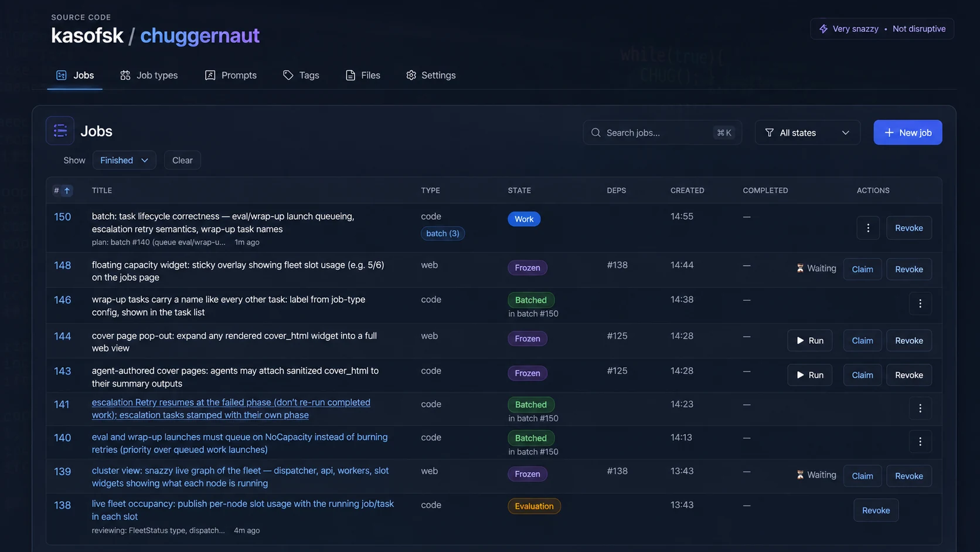Viewport: 980px width, 552px height.
Task: Click the STATE column header
Action: pyautogui.click(x=519, y=191)
